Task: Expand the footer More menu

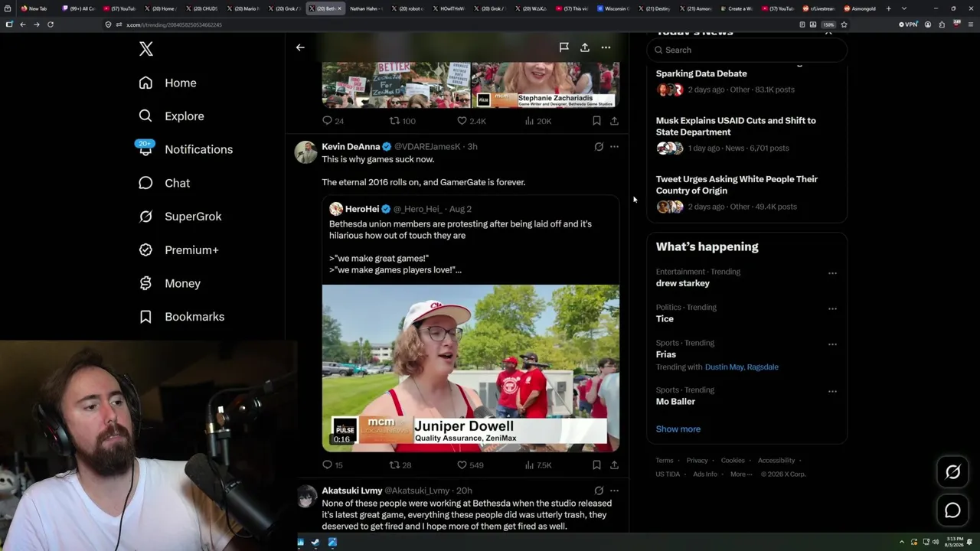Action: point(741,474)
